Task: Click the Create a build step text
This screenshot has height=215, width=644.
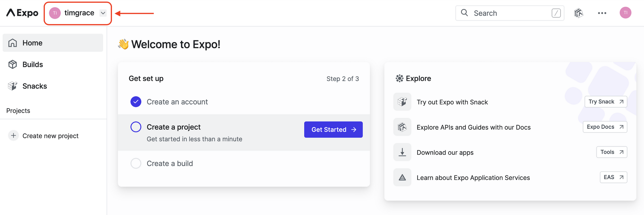Action: coord(170,164)
